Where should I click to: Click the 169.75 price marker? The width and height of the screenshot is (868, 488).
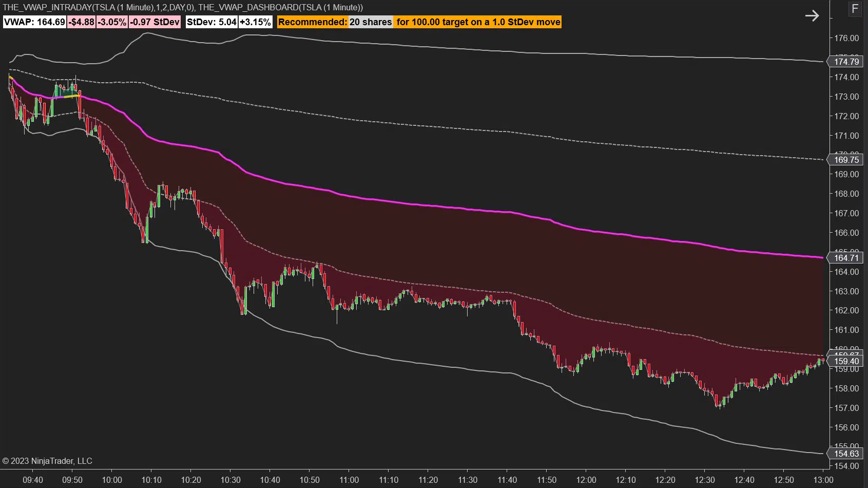[846, 160]
